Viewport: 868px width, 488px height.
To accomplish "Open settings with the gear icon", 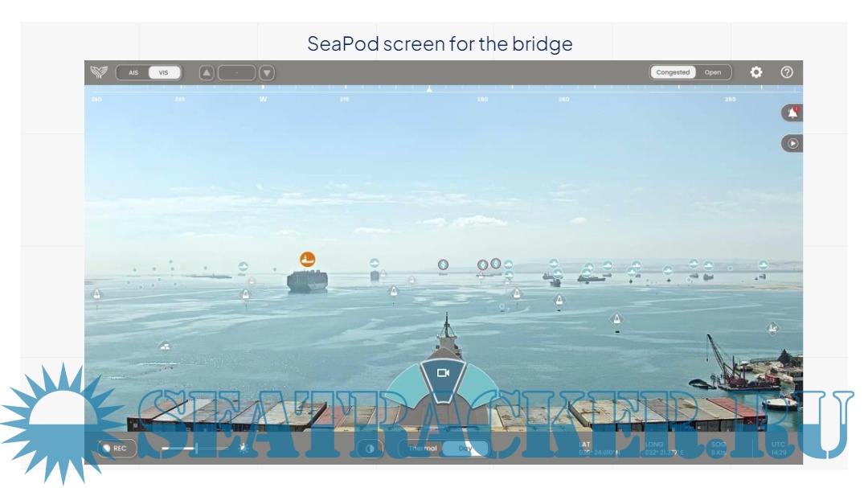I will (x=756, y=72).
